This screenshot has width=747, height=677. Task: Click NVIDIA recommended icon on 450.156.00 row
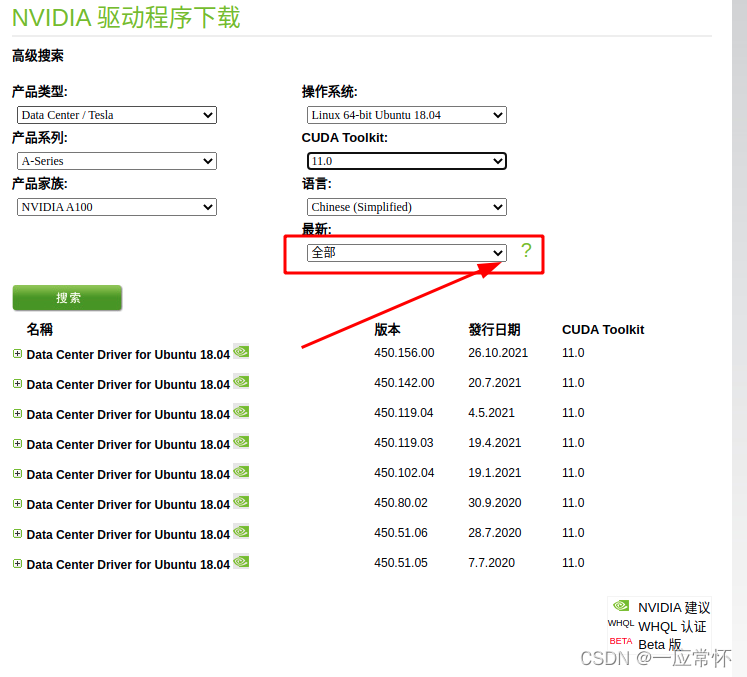coord(241,351)
